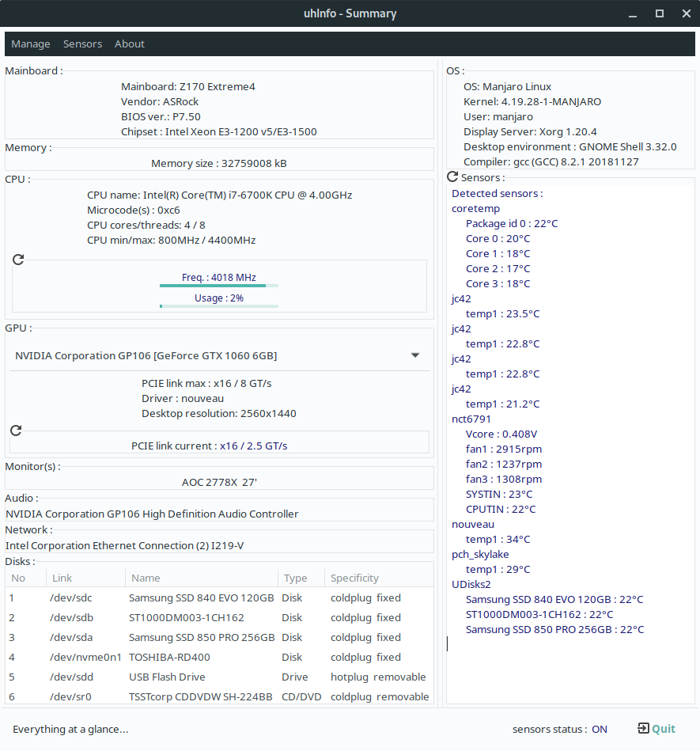Click the pch_skylake sensor heading
Viewport: 700px width, 751px height.
coord(480,554)
